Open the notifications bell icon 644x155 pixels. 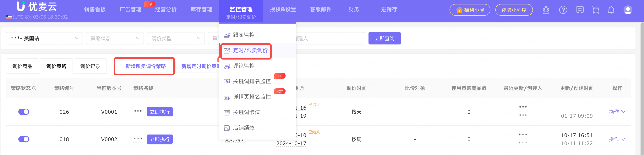(x=611, y=10)
